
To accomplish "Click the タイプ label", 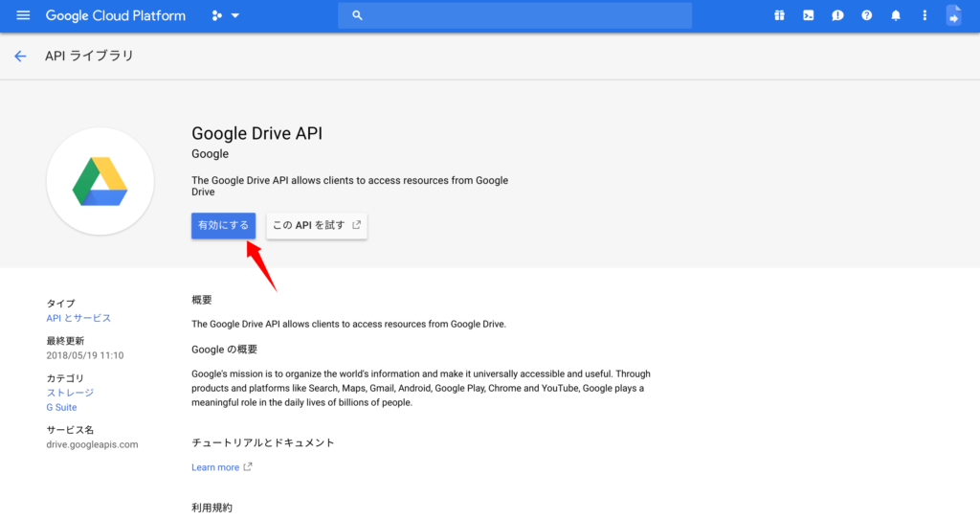I will click(x=60, y=303).
